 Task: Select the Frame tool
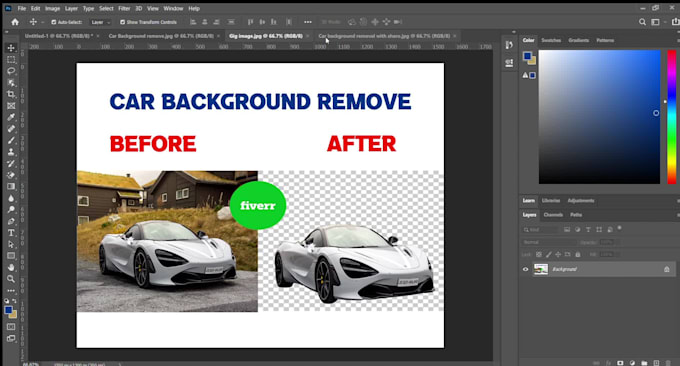coord(11,105)
